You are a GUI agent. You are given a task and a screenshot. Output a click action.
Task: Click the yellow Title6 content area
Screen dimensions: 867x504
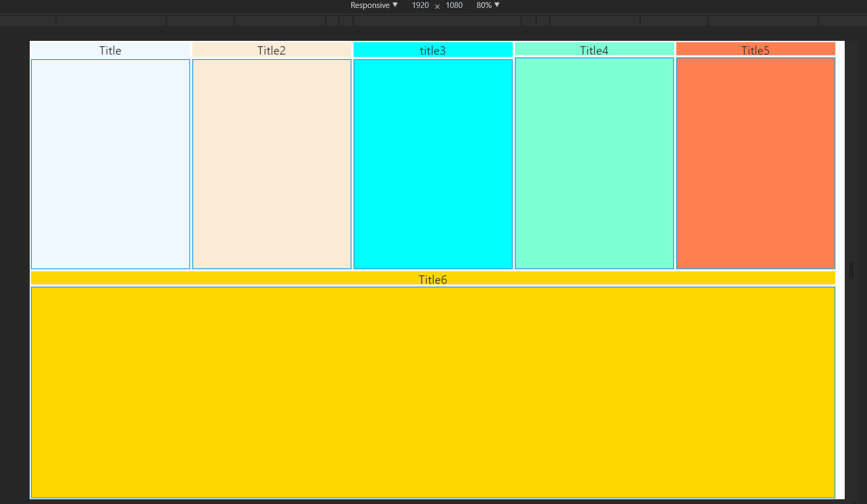pyautogui.click(x=433, y=393)
